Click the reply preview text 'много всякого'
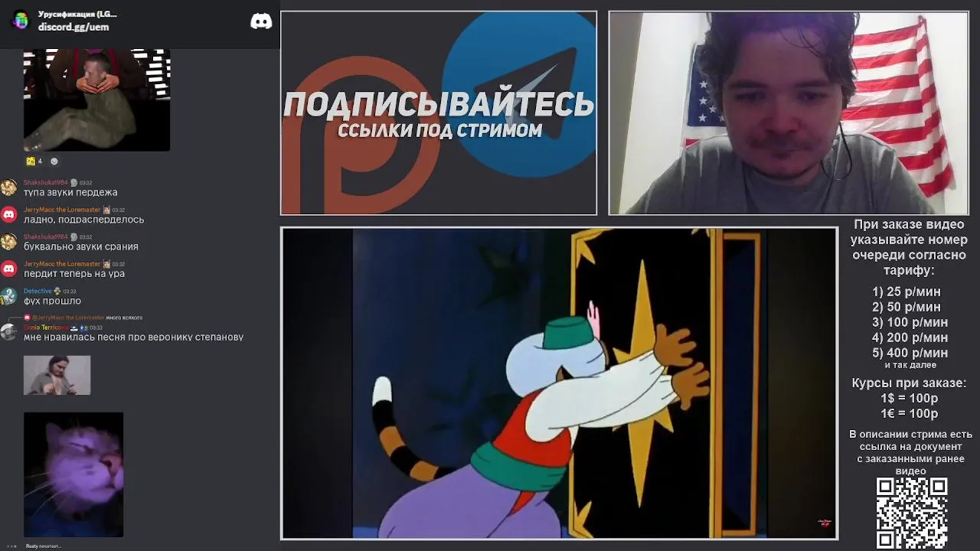This screenshot has width=980, height=551. (x=124, y=317)
